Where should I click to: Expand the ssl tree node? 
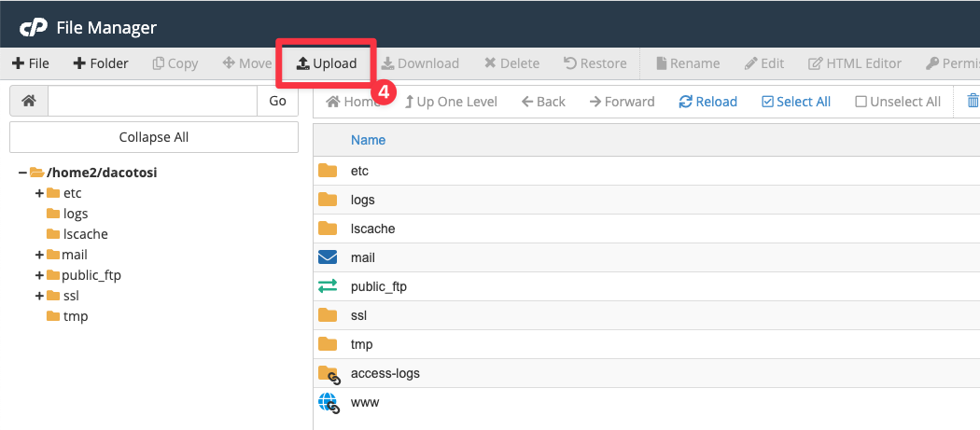[x=39, y=296]
